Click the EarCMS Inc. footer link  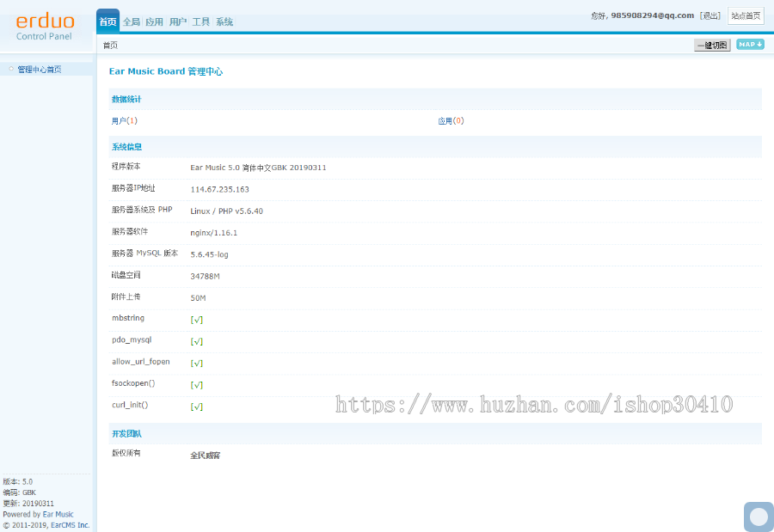click(x=71, y=525)
